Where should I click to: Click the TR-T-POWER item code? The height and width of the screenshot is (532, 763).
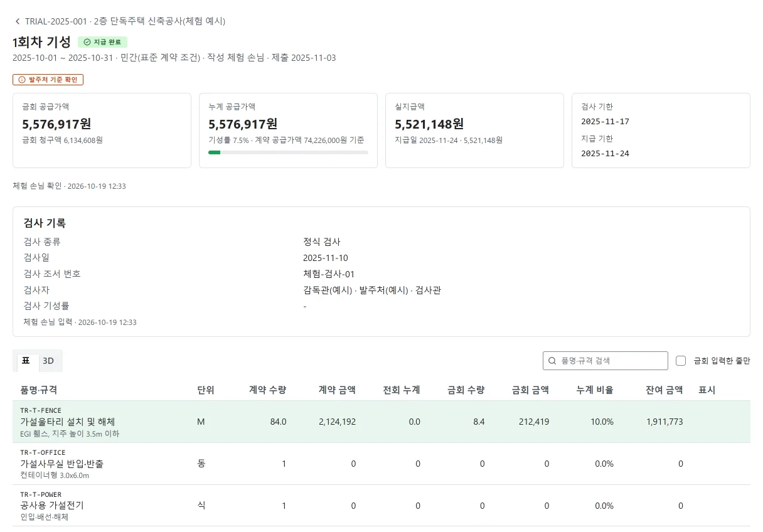click(41, 494)
